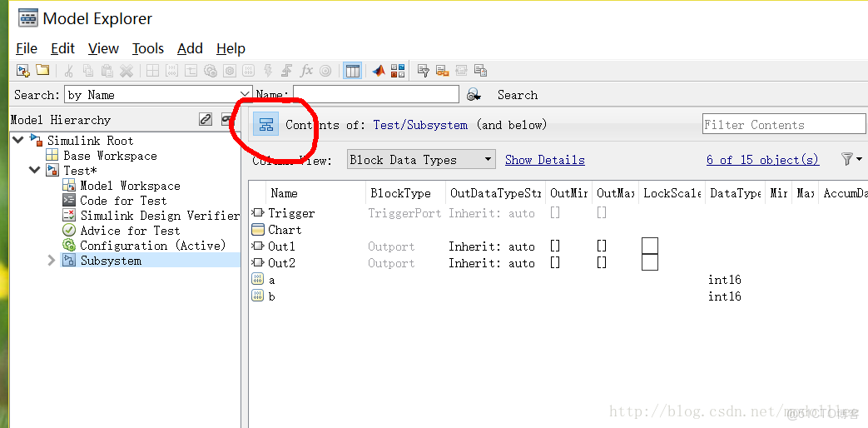The width and height of the screenshot is (868, 428).
Task: Click the Add Event lightning icon
Action: click(268, 71)
